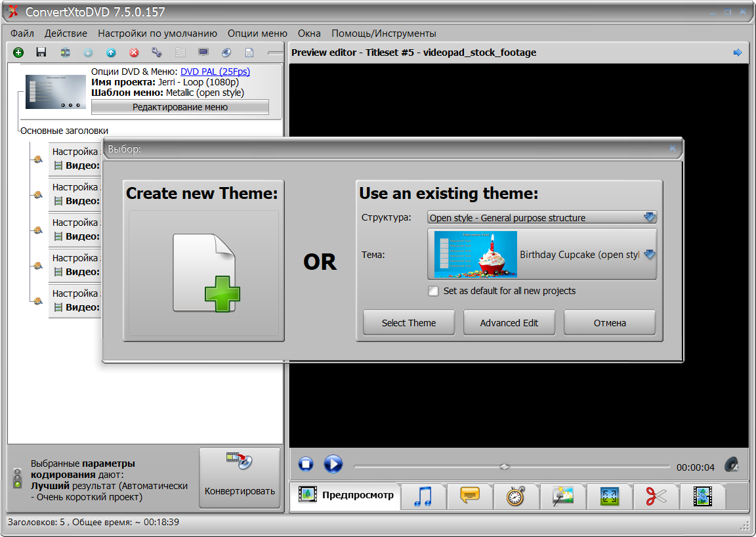
Task: Close the Выбор dialog
Action: 673,148
